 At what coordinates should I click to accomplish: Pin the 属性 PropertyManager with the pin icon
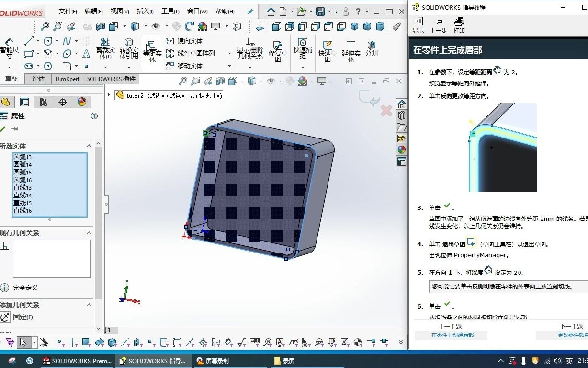pyautogui.click(x=15, y=128)
